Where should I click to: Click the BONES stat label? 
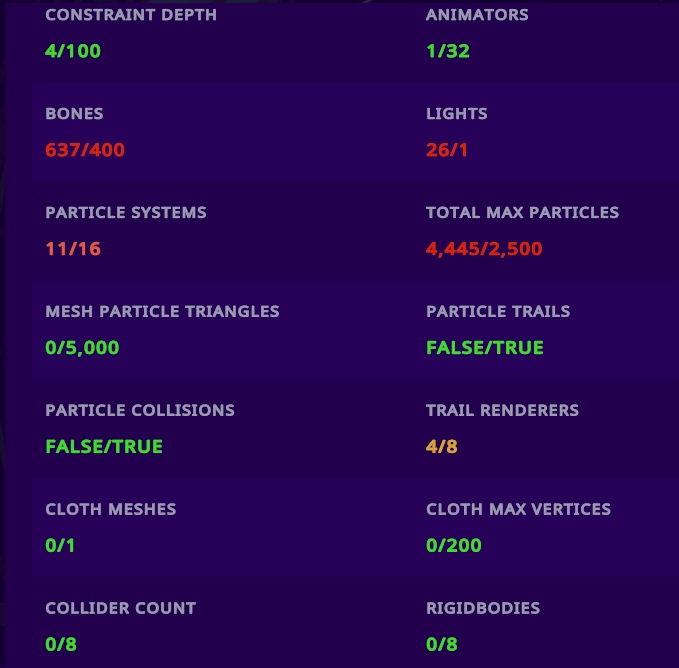(74, 114)
